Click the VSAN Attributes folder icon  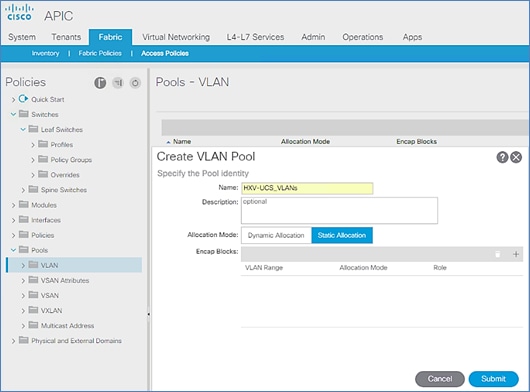point(33,279)
